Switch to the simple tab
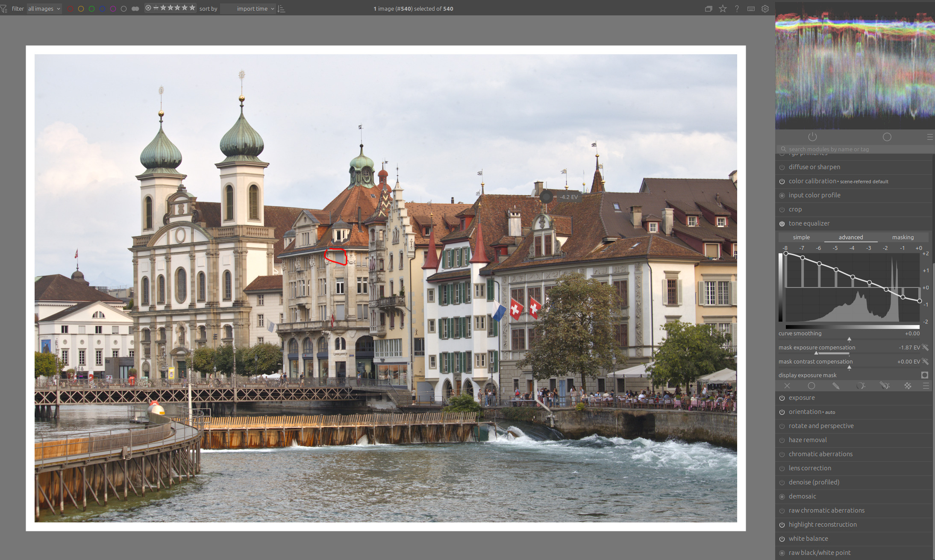The width and height of the screenshot is (935, 560). (x=801, y=237)
